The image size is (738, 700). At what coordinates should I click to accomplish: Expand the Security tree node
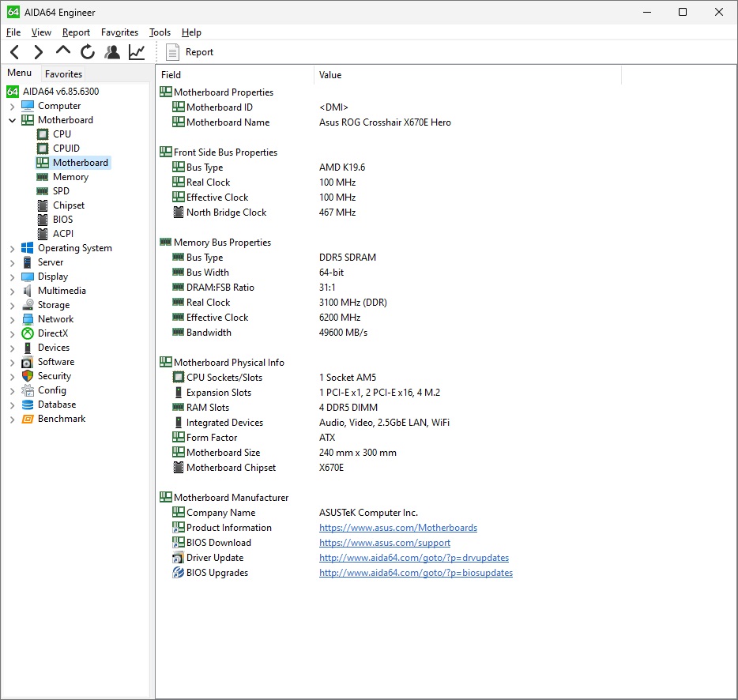[12, 377]
